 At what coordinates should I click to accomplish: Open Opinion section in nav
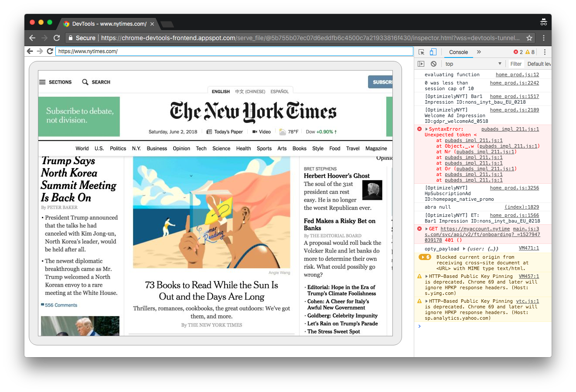[x=181, y=149]
